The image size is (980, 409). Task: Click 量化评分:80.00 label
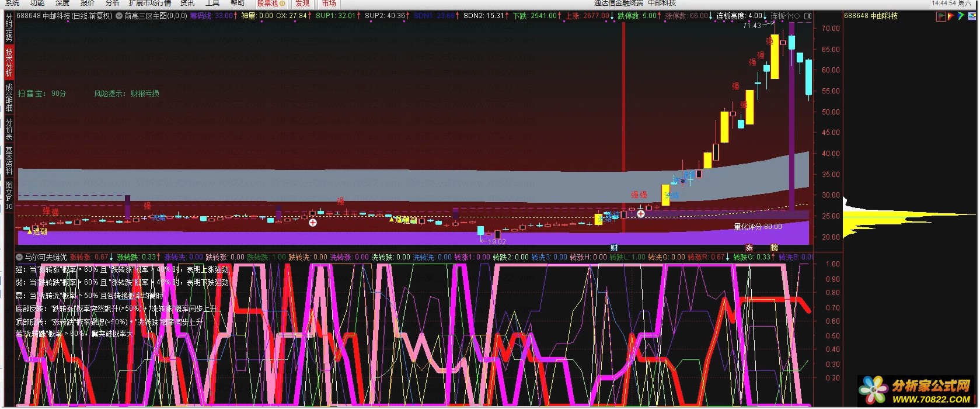tap(758, 227)
